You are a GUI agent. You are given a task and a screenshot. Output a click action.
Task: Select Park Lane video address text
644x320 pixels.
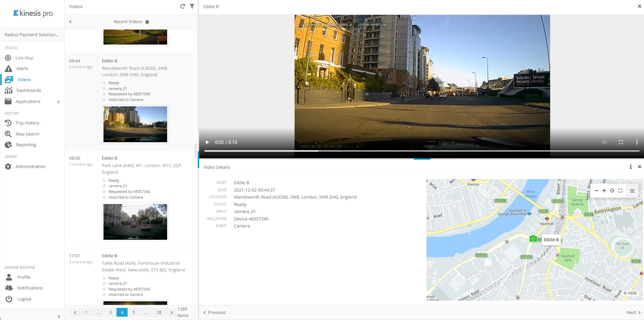(x=142, y=169)
